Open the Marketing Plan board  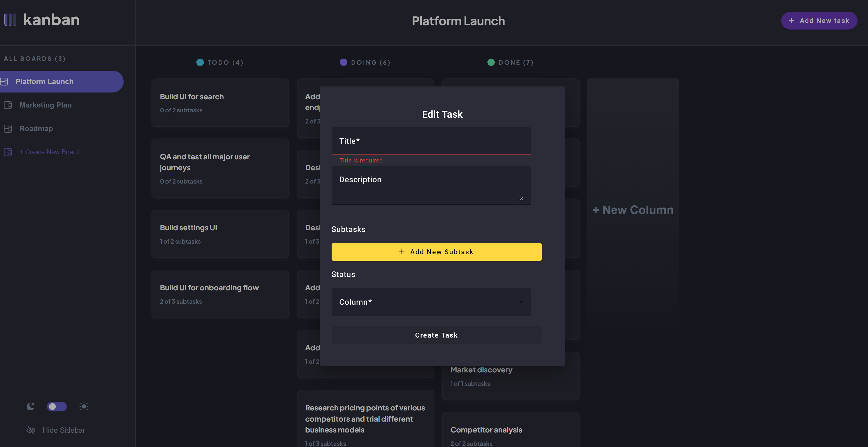tap(46, 105)
